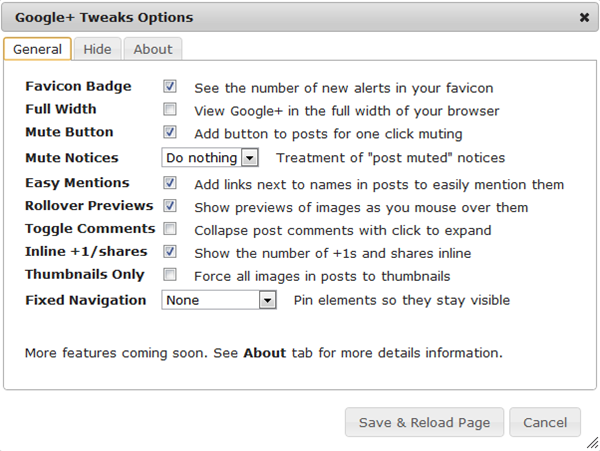Click Save & Reload Page button
Viewport: 600px width, 451px height.
pyautogui.click(x=424, y=423)
